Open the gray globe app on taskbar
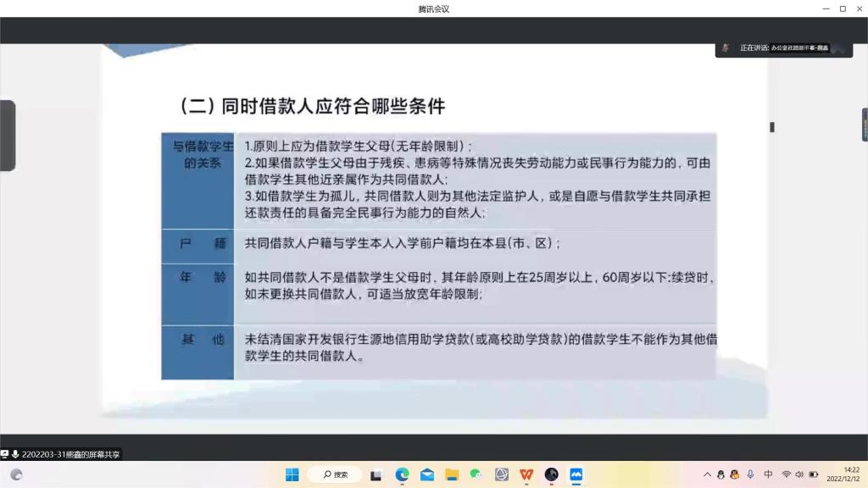Image resolution: width=868 pixels, height=488 pixels. pos(502,474)
